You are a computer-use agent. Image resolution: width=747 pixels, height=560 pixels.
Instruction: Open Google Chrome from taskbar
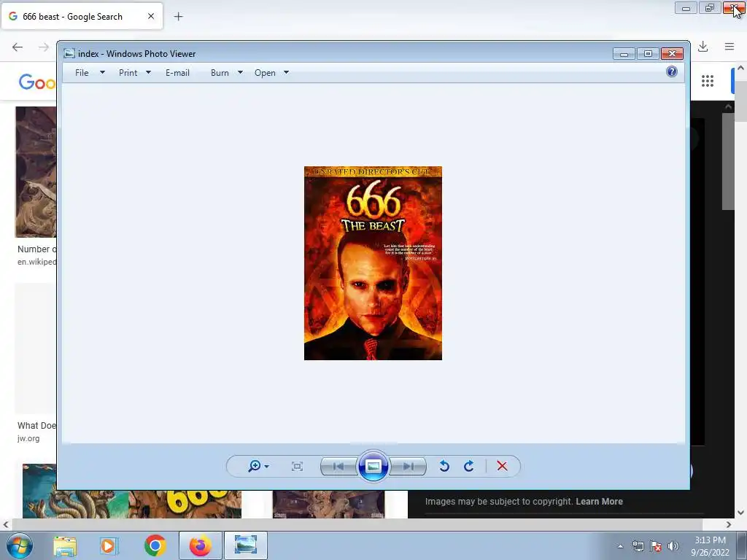[155, 545]
